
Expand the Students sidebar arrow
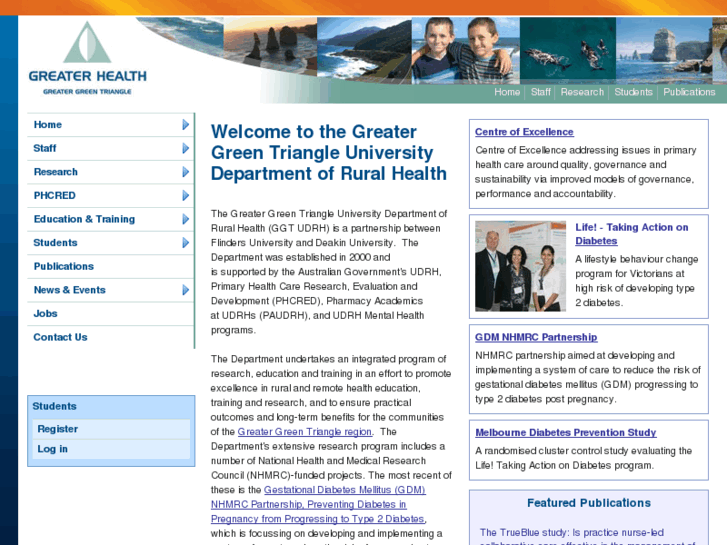coord(185,243)
